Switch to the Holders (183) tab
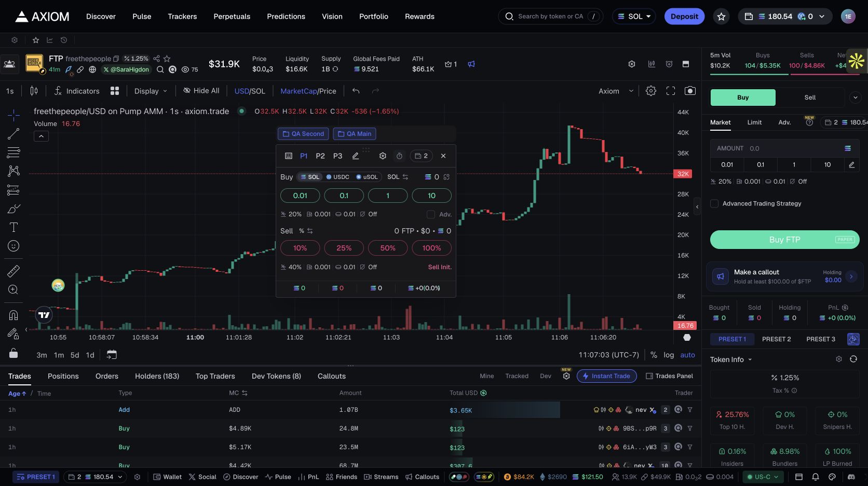The width and height of the screenshot is (868, 486). click(157, 376)
